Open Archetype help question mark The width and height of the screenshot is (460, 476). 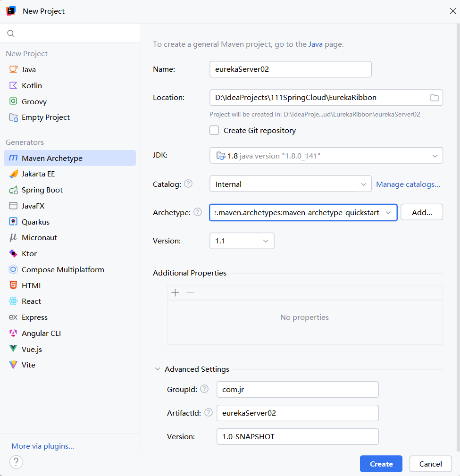(198, 212)
